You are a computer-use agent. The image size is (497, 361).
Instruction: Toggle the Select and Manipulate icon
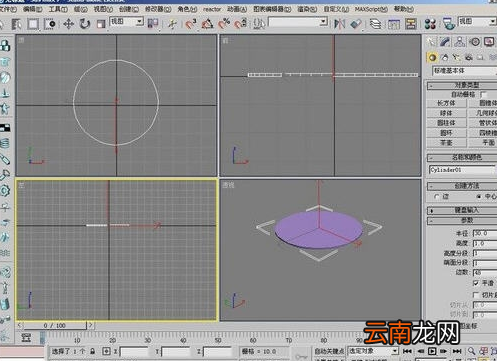coord(172,24)
